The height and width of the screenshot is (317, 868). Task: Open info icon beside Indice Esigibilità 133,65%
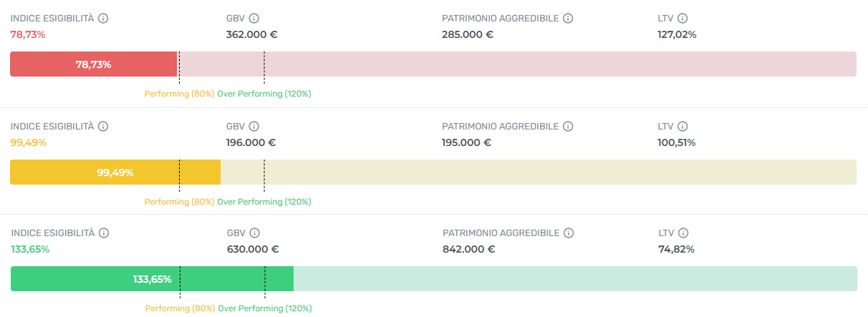point(103,233)
